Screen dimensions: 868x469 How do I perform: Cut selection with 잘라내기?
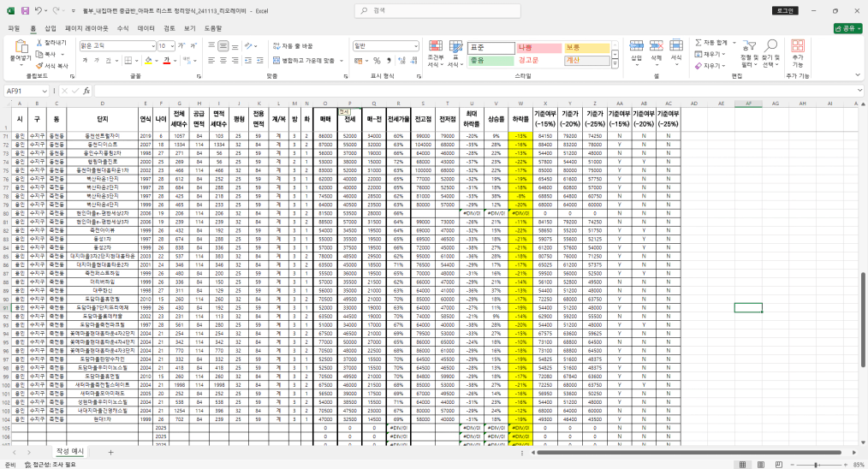pos(51,43)
